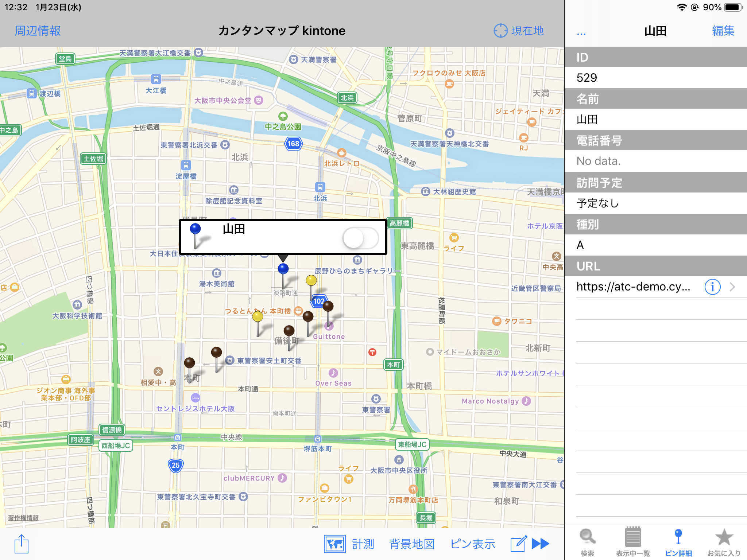Select the brown pin above Guittone
747x560 pixels.
tap(328, 306)
